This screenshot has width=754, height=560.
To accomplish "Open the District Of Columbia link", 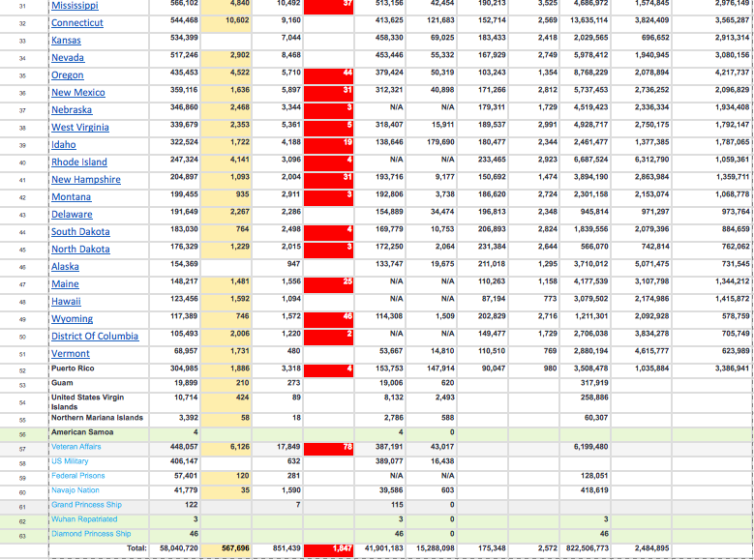I will pos(95,336).
